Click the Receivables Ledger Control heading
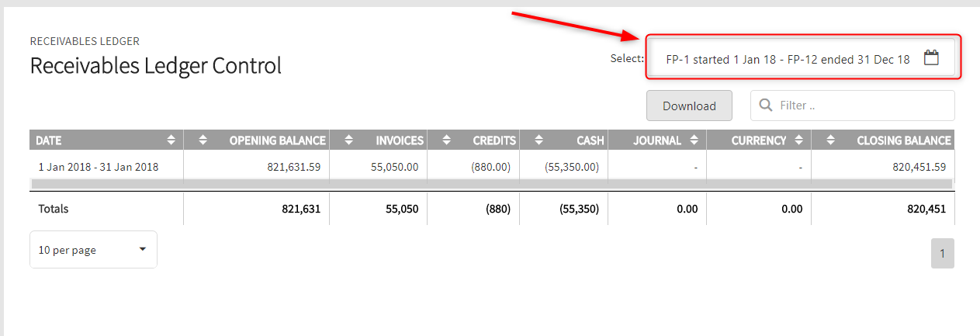The height and width of the screenshot is (336, 980). point(156,66)
